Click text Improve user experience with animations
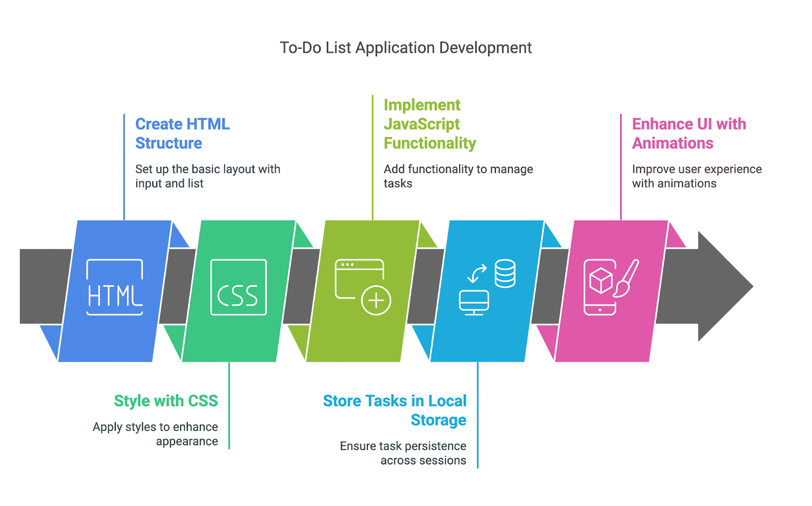The height and width of the screenshot is (506, 812). tap(697, 176)
